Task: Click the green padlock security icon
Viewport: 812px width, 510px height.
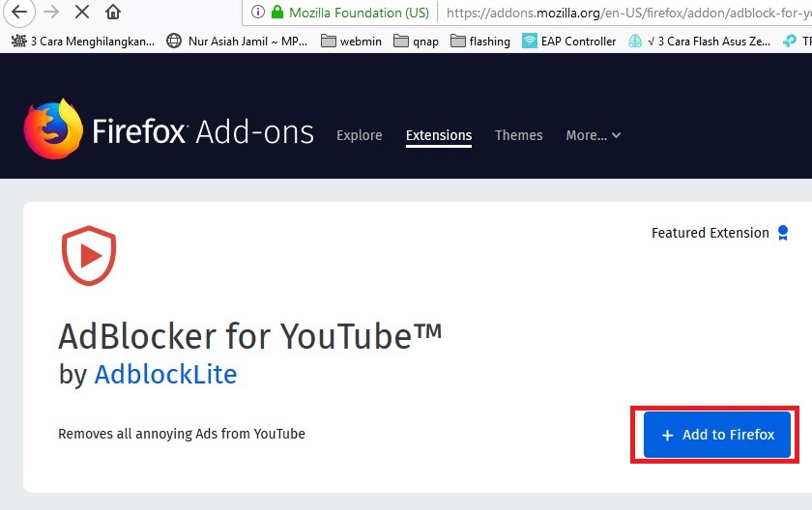Action: pyautogui.click(x=277, y=12)
